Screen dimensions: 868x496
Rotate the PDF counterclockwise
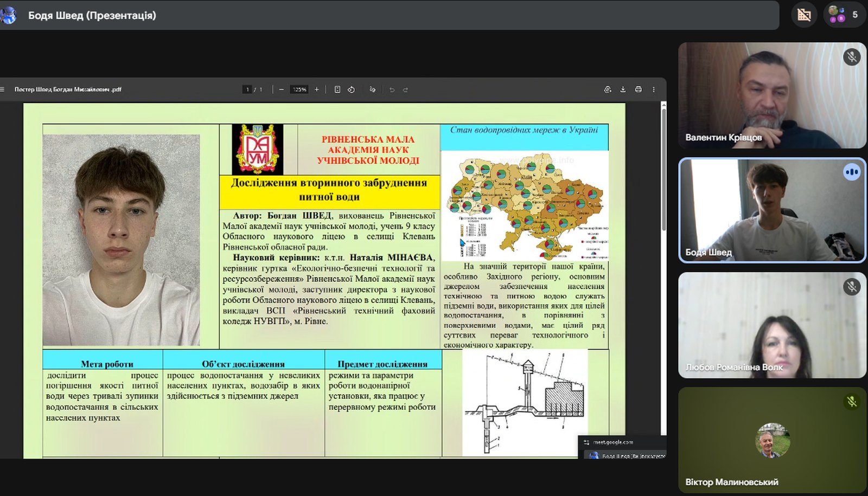click(x=351, y=89)
